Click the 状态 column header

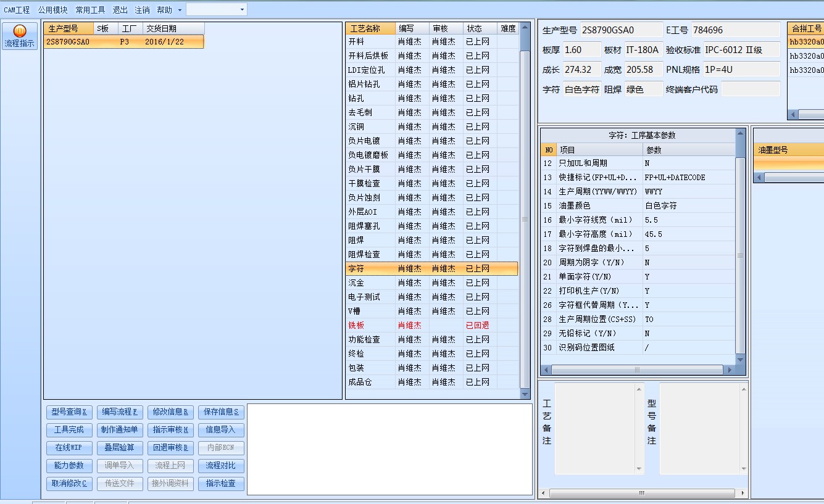(x=480, y=29)
